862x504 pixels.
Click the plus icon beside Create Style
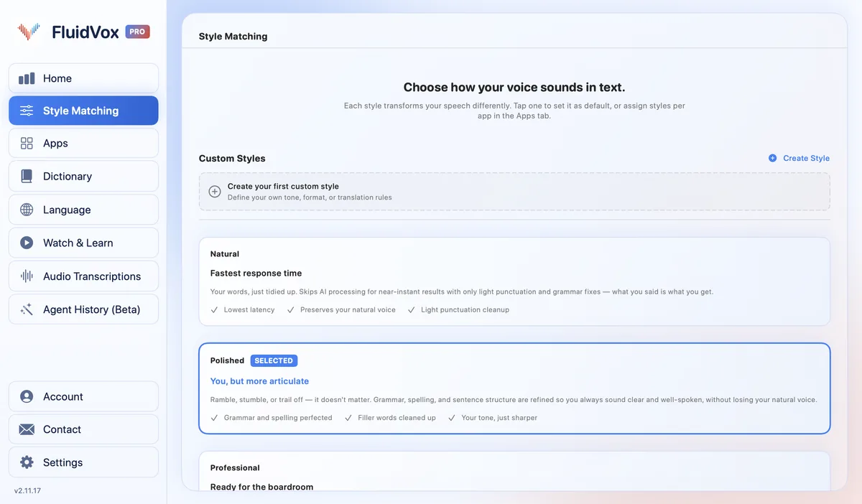[773, 158]
